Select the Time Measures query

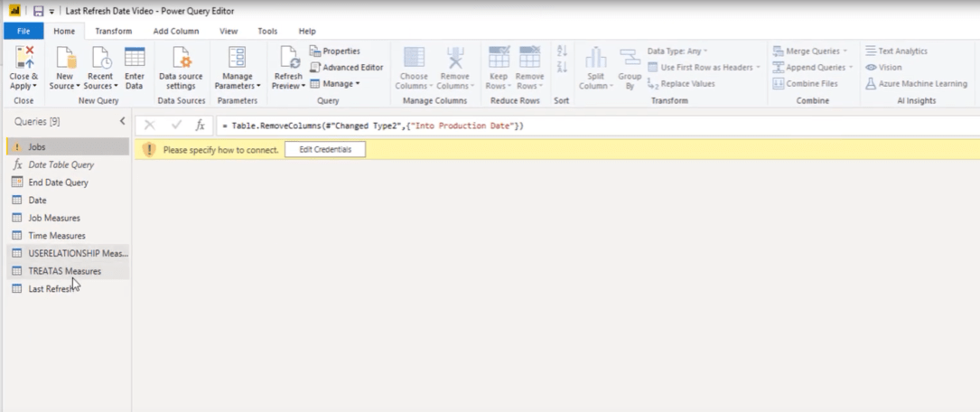pyautogui.click(x=68, y=236)
